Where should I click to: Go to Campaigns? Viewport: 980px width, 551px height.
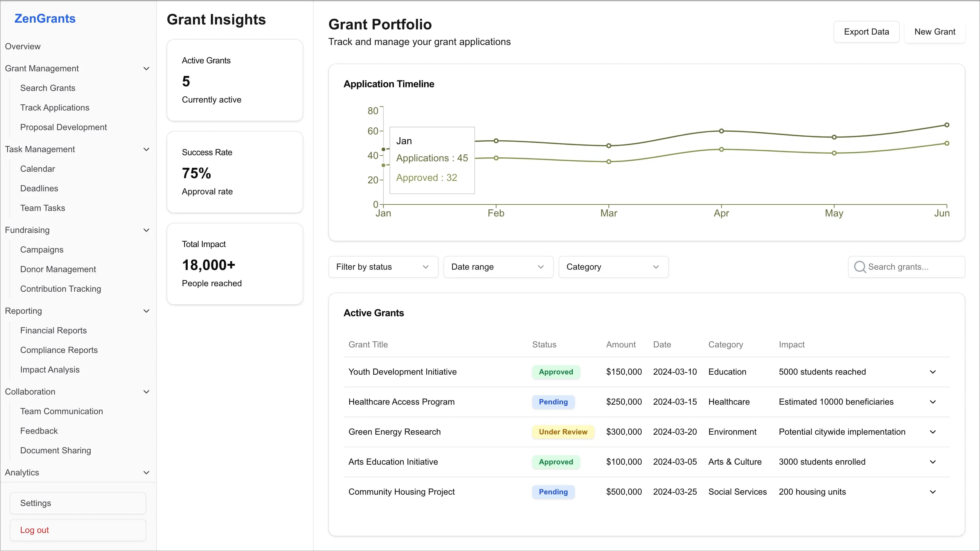click(42, 250)
